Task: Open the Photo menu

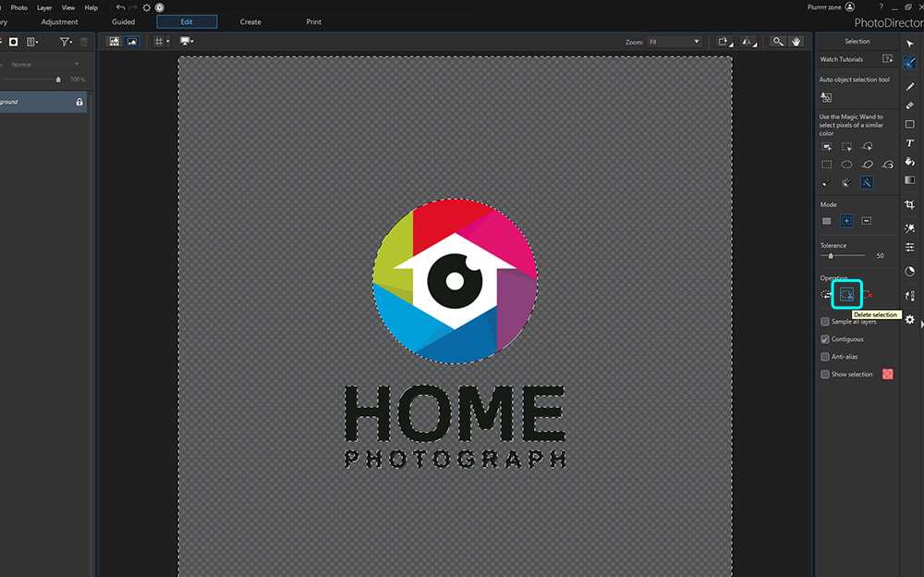Action: tap(18, 7)
